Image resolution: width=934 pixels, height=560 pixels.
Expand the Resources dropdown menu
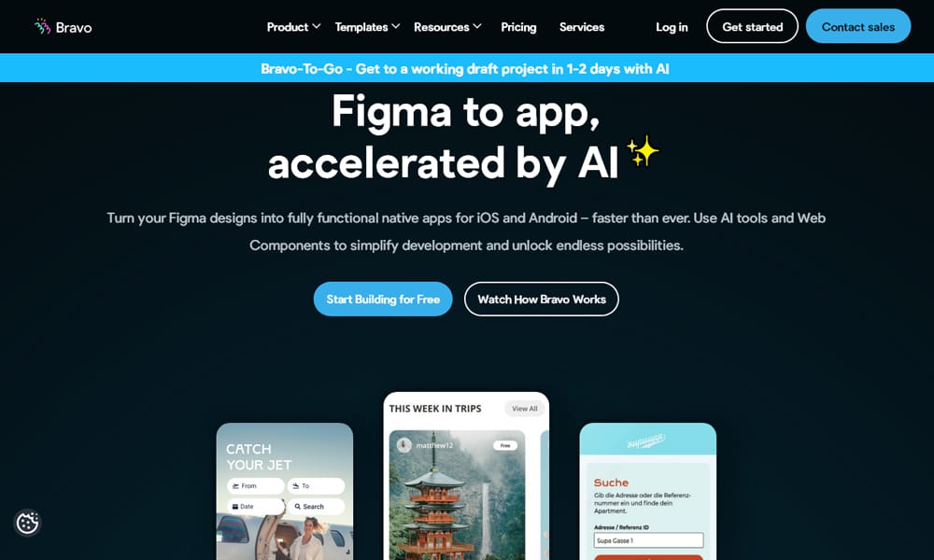(x=447, y=27)
